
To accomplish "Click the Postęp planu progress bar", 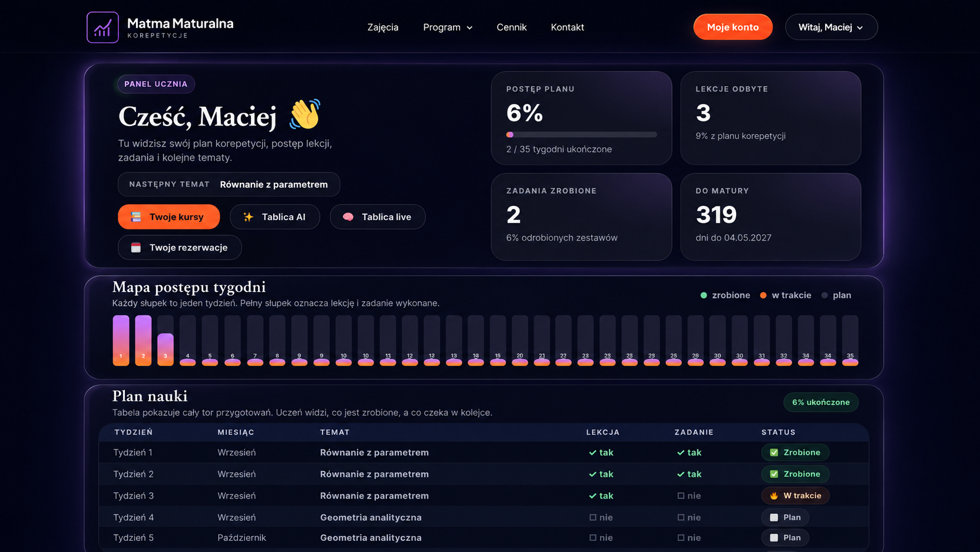I will click(581, 134).
